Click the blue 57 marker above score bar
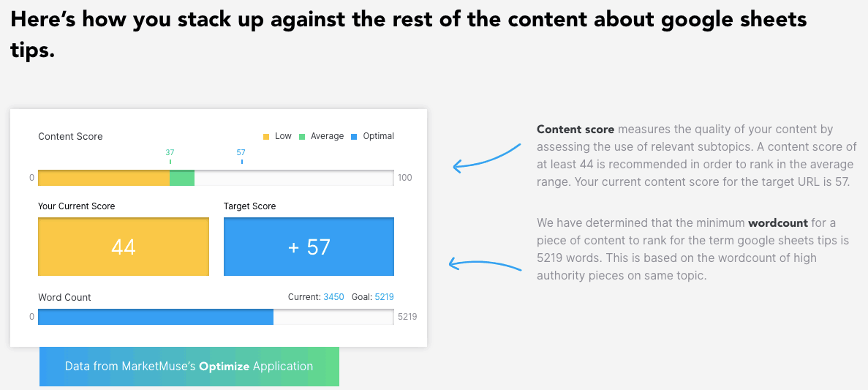868x390 pixels. click(x=241, y=153)
